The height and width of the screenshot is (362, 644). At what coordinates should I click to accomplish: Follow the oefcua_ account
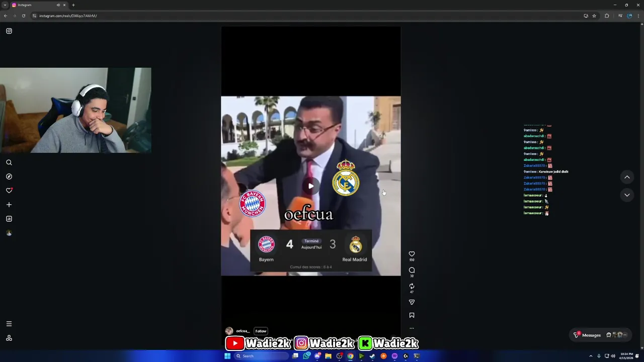[x=261, y=331]
